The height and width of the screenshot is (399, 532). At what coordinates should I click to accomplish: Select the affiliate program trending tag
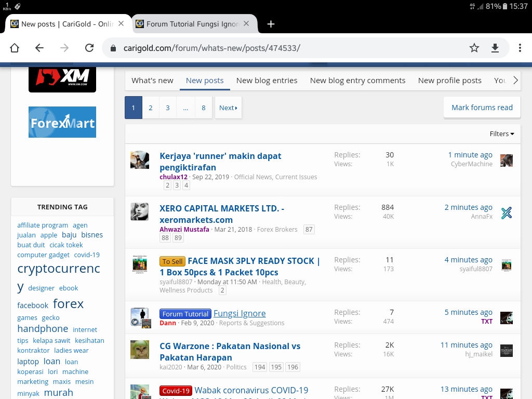click(x=43, y=225)
